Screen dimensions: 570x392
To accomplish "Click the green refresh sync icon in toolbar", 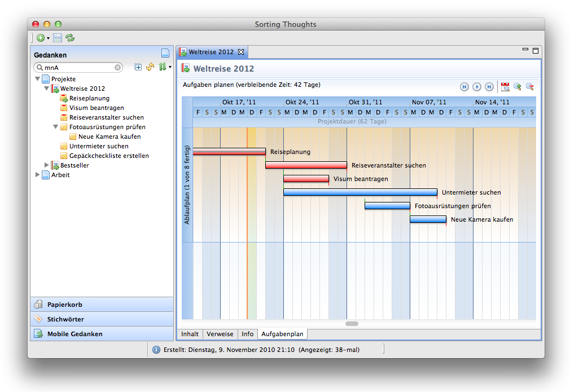I will coord(70,38).
